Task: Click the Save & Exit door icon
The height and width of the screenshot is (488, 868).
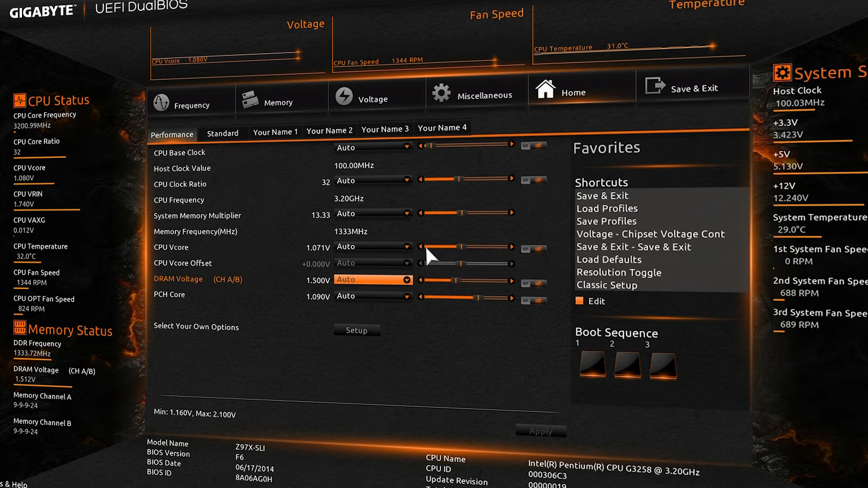Action: coord(655,86)
